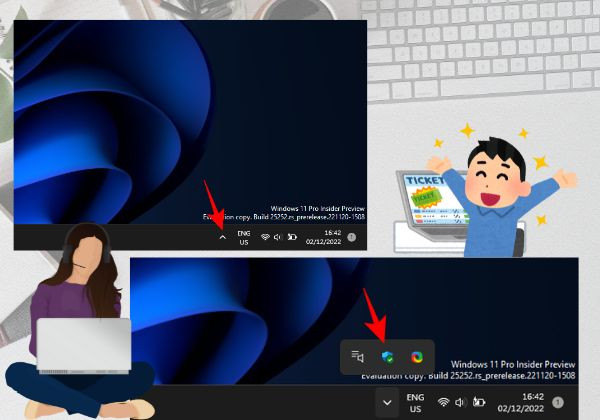Click notification count badge in bottom screenshot
This screenshot has width=600, height=420.
point(558,402)
